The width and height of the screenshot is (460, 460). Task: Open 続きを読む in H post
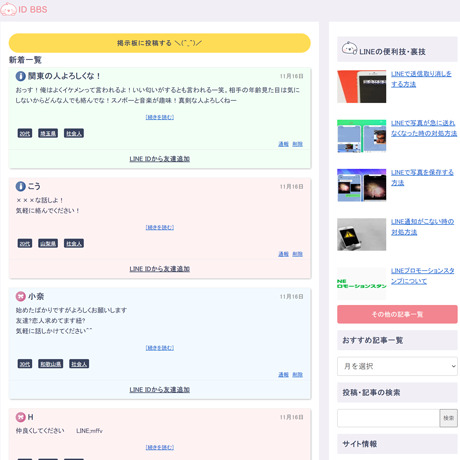pyautogui.click(x=160, y=447)
